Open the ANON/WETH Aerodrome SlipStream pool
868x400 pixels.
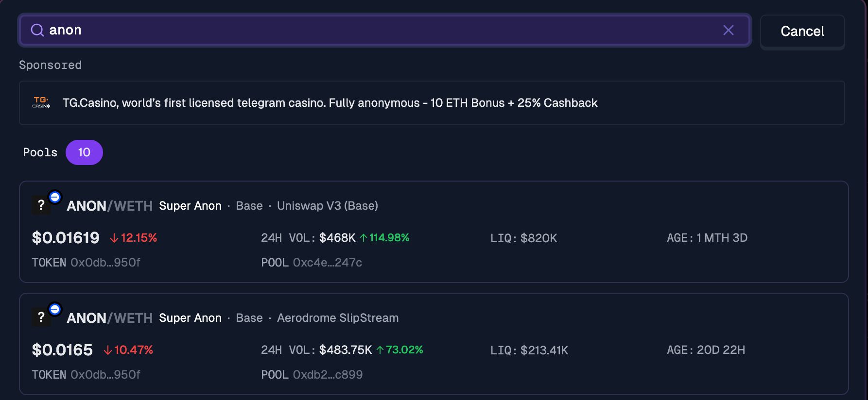[109, 318]
